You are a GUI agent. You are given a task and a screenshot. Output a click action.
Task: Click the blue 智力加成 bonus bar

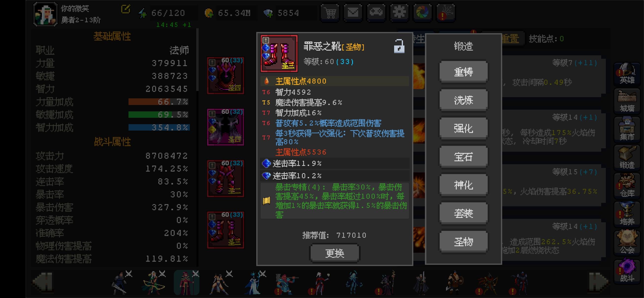pos(159,127)
